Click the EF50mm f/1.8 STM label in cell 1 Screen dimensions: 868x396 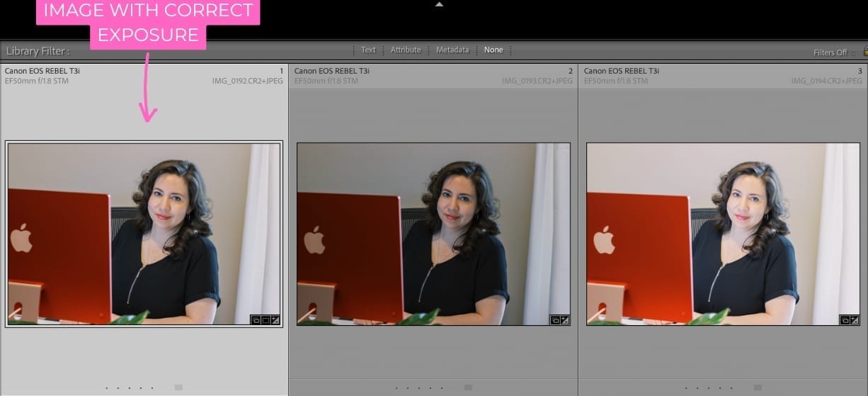pyautogui.click(x=36, y=81)
